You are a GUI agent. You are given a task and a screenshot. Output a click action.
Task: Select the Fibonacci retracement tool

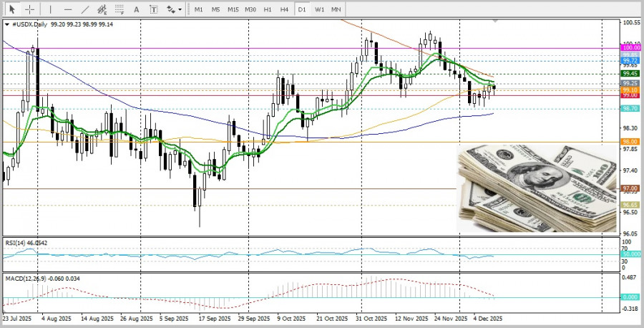point(119,9)
